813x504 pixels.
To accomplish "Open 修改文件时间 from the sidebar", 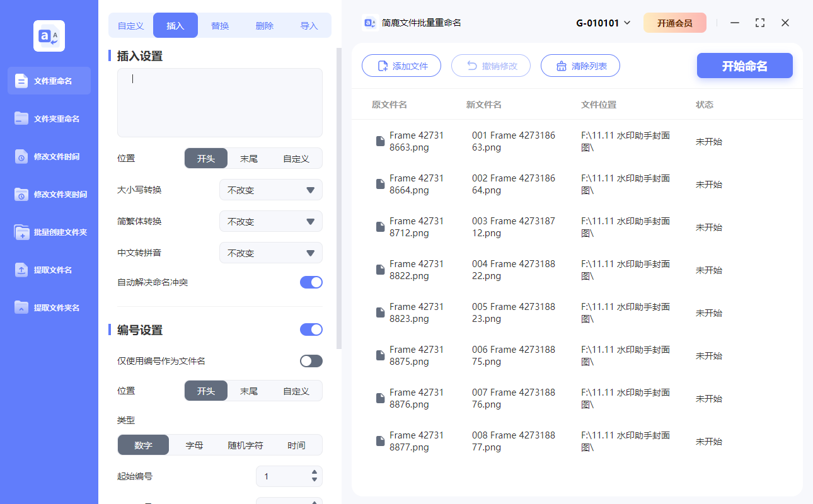I will [x=49, y=156].
